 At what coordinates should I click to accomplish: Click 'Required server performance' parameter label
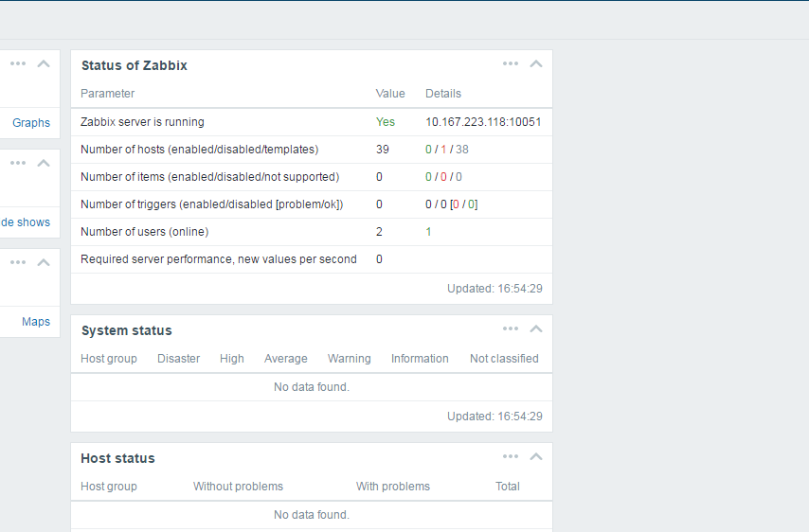point(219,259)
